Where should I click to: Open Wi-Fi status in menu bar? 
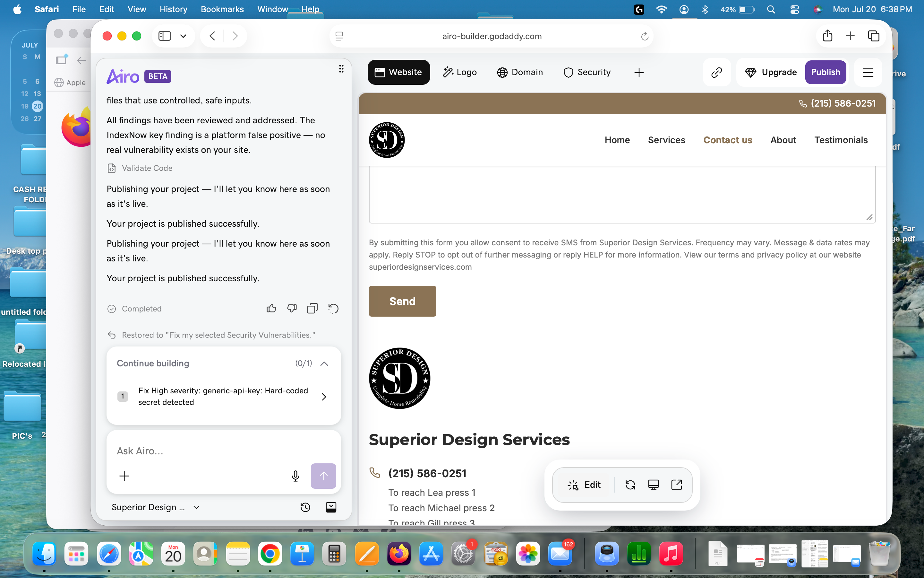661,10
